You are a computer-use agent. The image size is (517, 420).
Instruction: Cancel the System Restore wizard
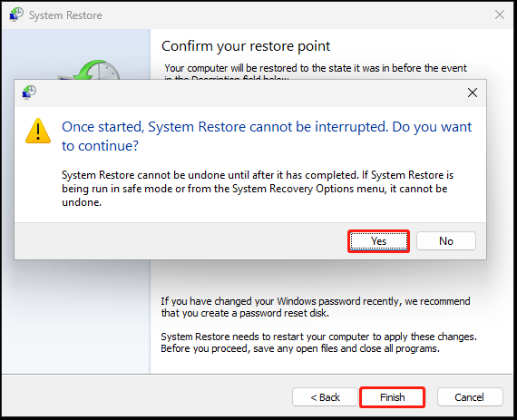pos(470,397)
